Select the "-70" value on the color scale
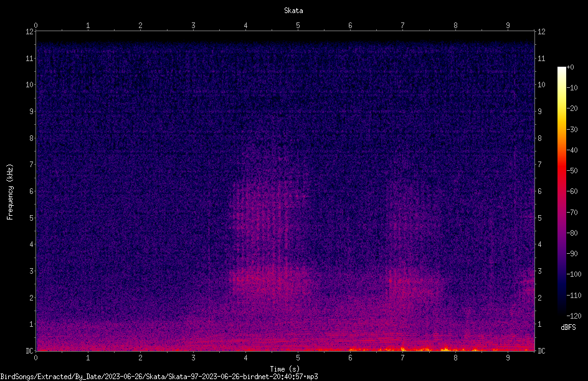The height and width of the screenshot is (381, 588). click(572, 213)
